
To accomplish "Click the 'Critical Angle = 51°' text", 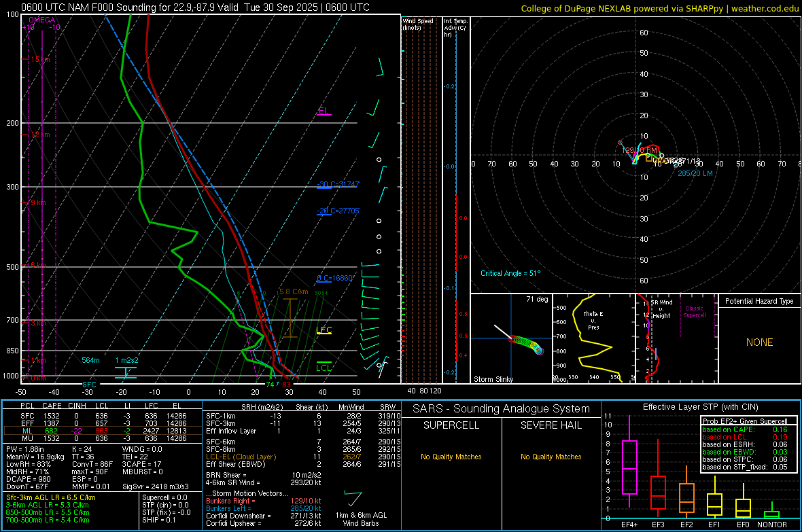I will [510, 273].
